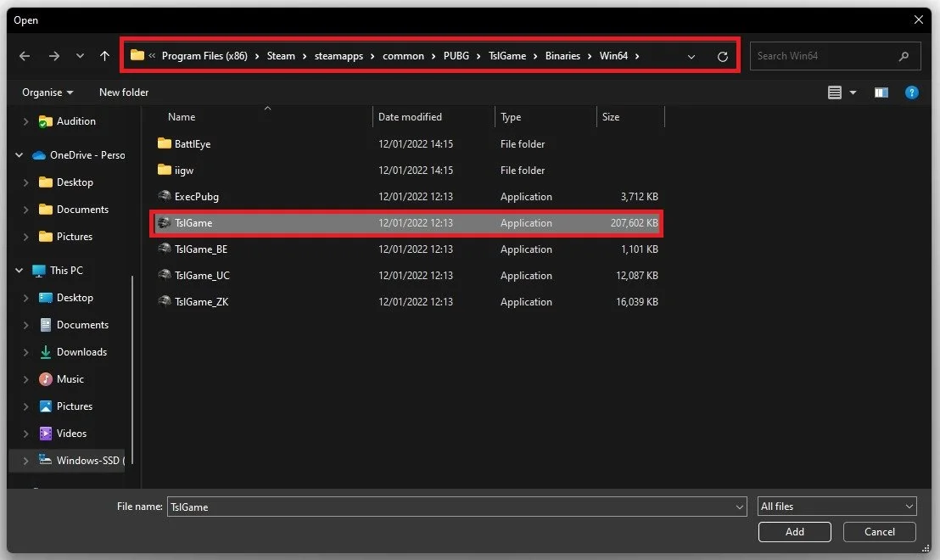Sort files by Size column header

611,117
